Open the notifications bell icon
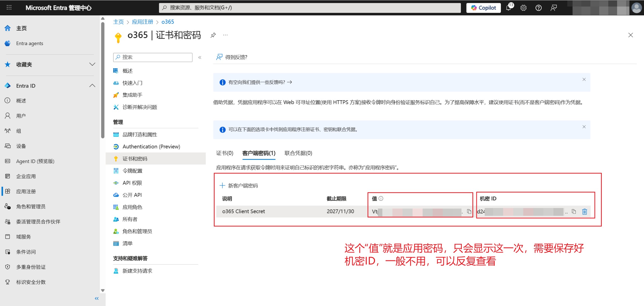This screenshot has height=306, width=644. click(x=509, y=8)
